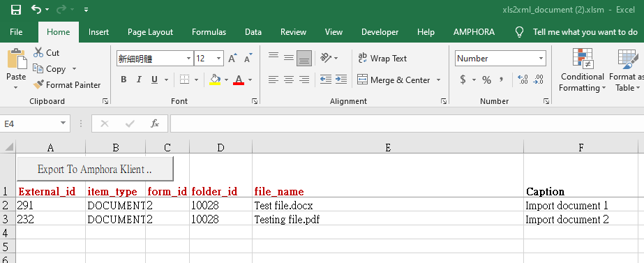Open the Number format dropdown
The width and height of the screenshot is (644, 263).
[x=541, y=59]
